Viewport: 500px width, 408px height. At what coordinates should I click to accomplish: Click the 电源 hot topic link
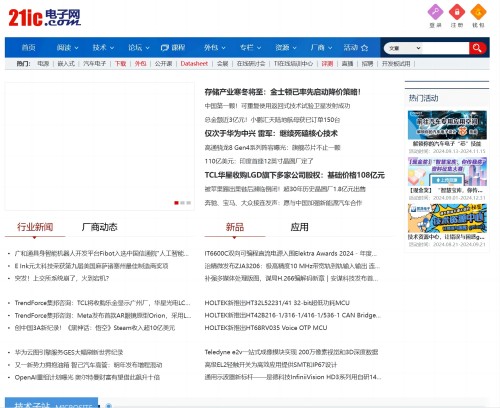[x=43, y=63]
